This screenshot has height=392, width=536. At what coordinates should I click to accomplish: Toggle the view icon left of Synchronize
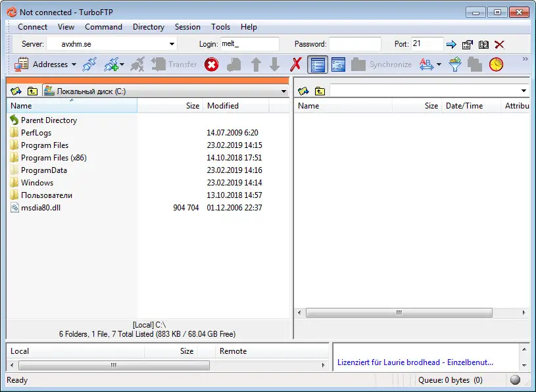[338, 64]
